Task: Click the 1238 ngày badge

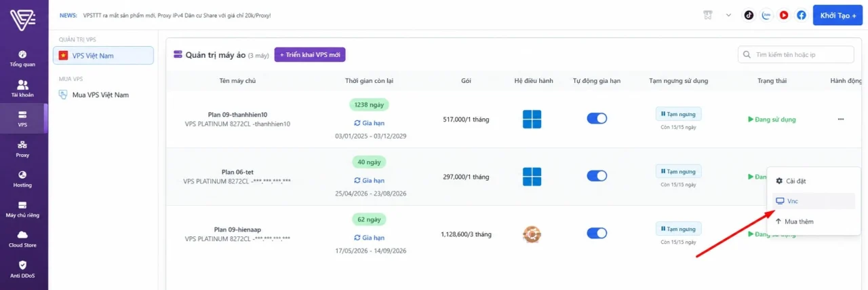Action: tap(370, 105)
